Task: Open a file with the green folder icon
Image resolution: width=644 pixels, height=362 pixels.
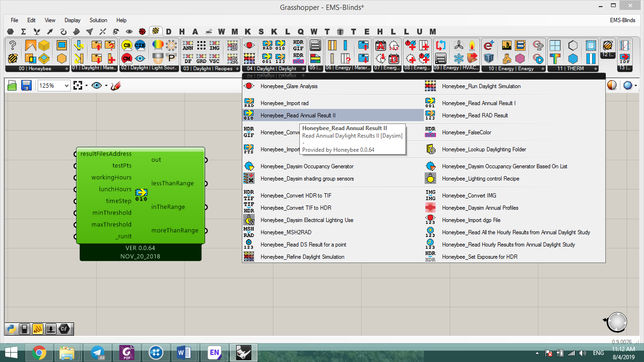Action: click(x=12, y=85)
